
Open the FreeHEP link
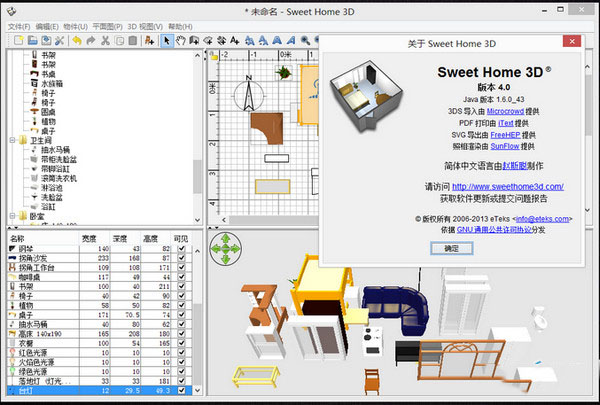click(505, 135)
